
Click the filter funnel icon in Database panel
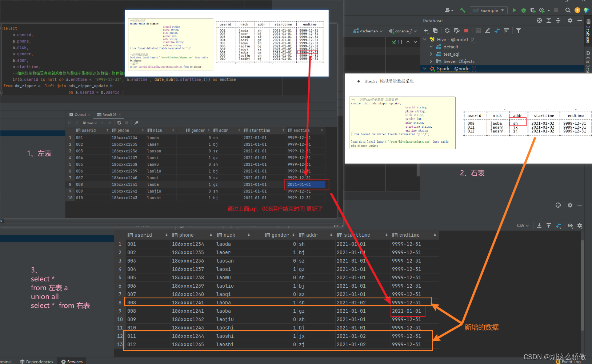[519, 31]
